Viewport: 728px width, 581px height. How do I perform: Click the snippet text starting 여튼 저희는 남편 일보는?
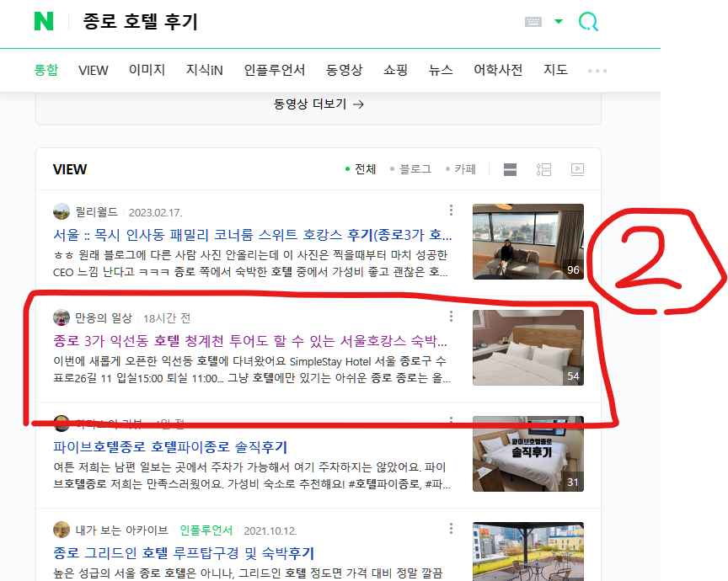click(x=251, y=476)
